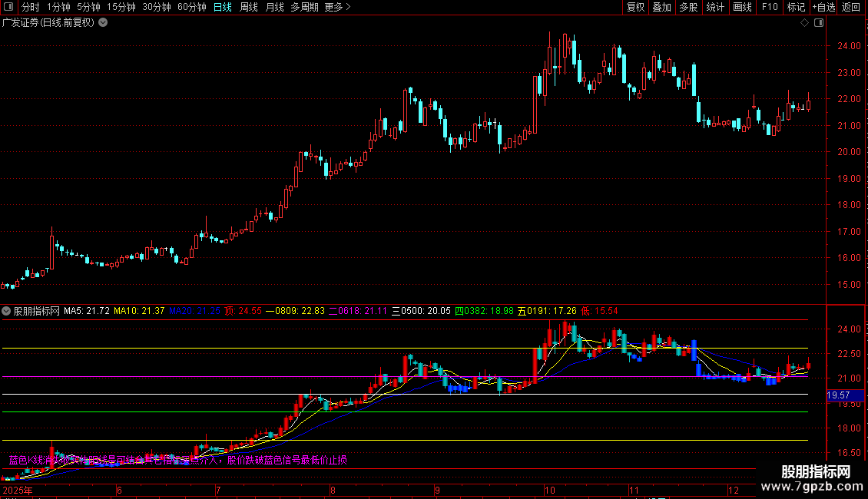Click the 返回 back button
Viewport: 868px width, 499px height.
851,8
